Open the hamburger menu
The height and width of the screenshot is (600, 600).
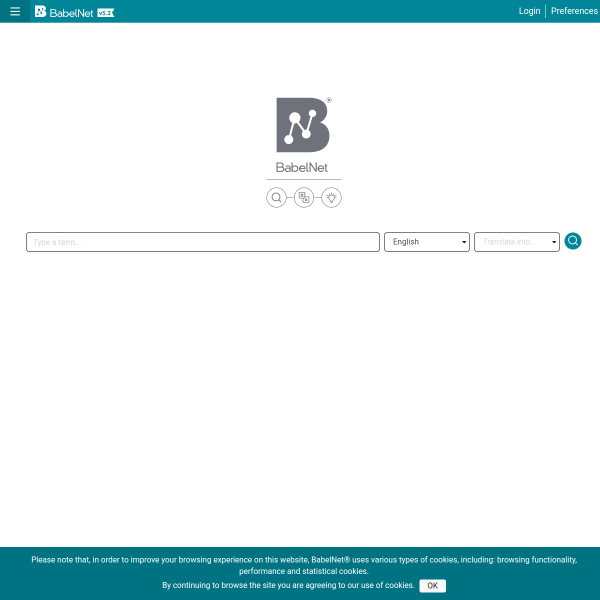(15, 11)
